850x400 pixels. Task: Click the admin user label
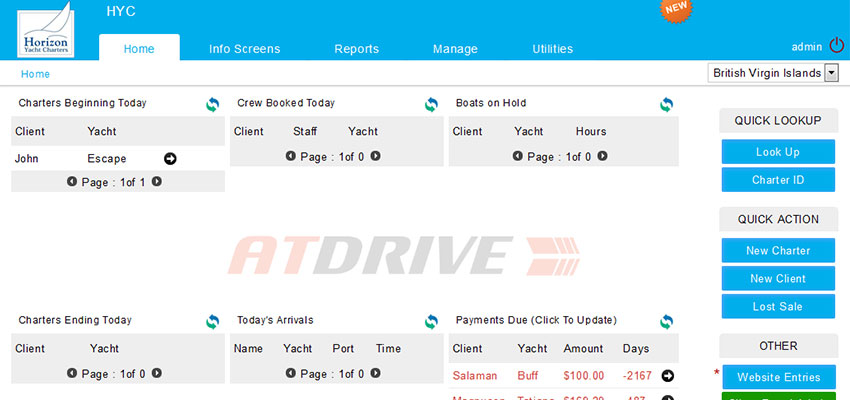(807, 47)
